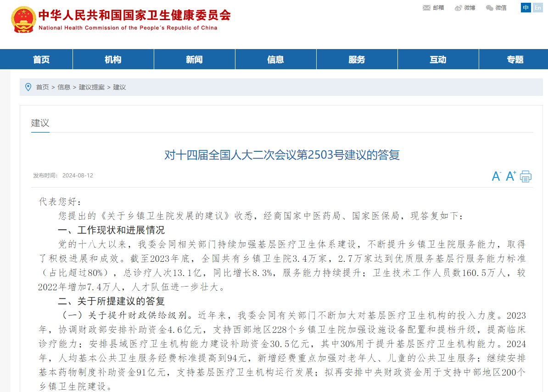This screenshot has width=548, height=392.
Task: Increase font size with A+ icon
Action: coord(511,176)
